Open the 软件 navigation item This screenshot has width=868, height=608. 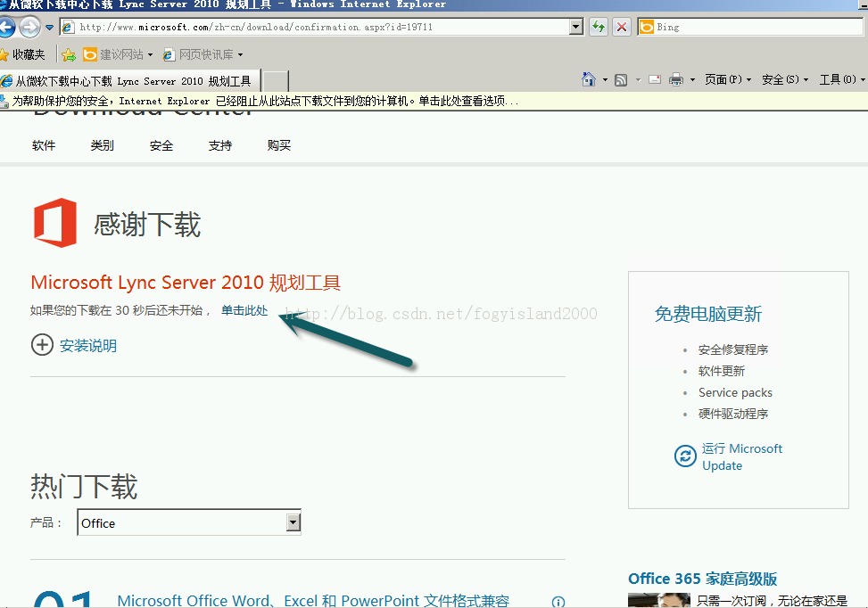click(x=44, y=145)
